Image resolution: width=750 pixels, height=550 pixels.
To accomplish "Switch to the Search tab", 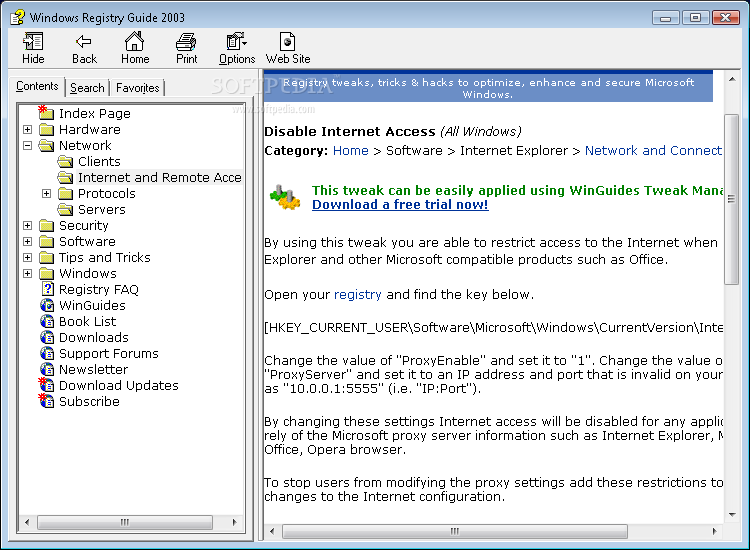I will 87,88.
